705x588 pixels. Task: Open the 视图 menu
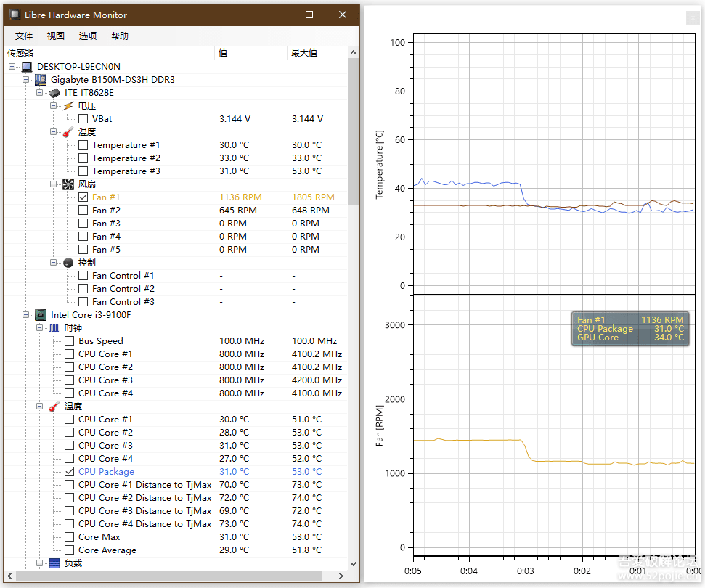56,36
